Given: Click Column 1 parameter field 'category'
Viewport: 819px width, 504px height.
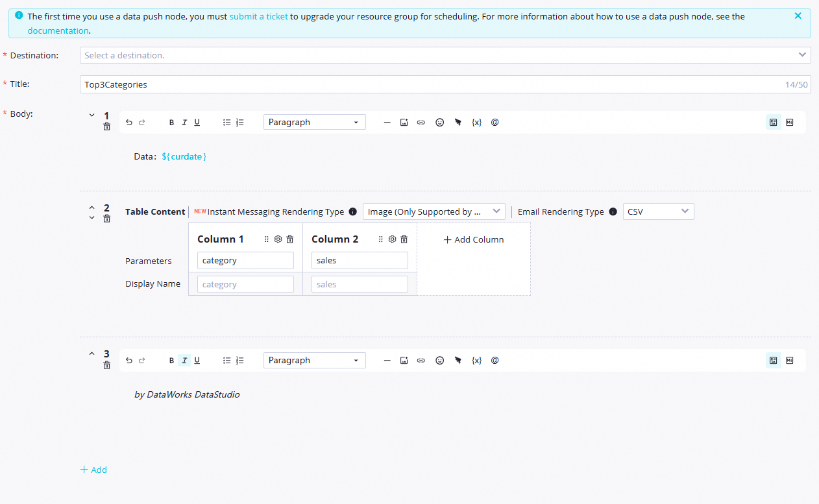Looking at the screenshot, I should 245,261.
